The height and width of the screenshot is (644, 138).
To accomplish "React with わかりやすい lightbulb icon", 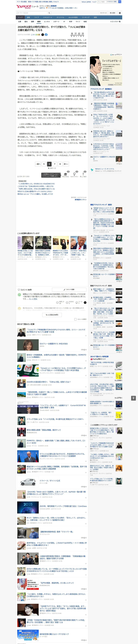I will coord(74,174).
